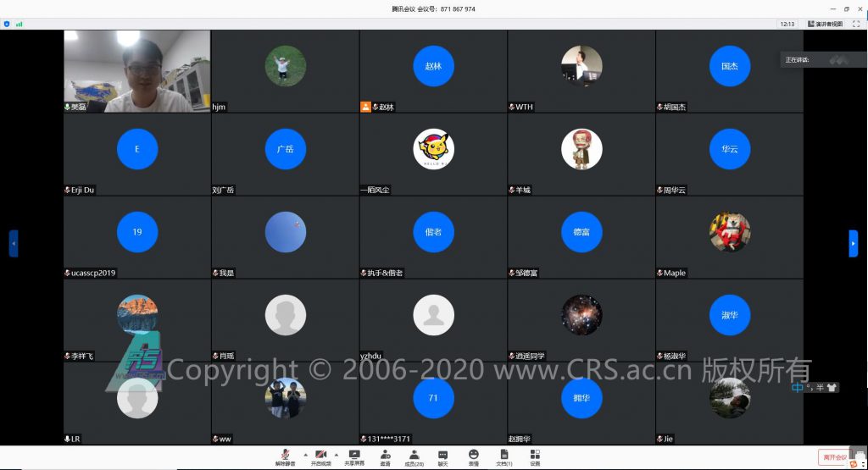Click the blue shield security icon
The height and width of the screenshot is (470, 868).
pos(7,24)
